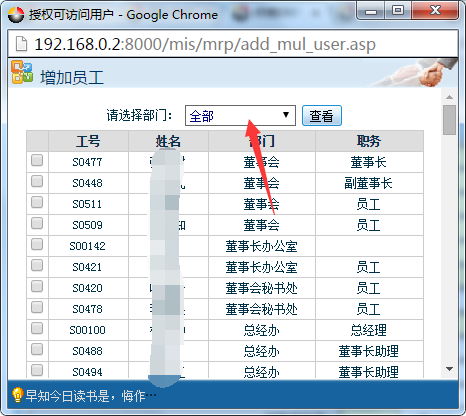Open the 请选择部门 dropdown showing 全部
The width and height of the screenshot is (466, 416).
(240, 116)
